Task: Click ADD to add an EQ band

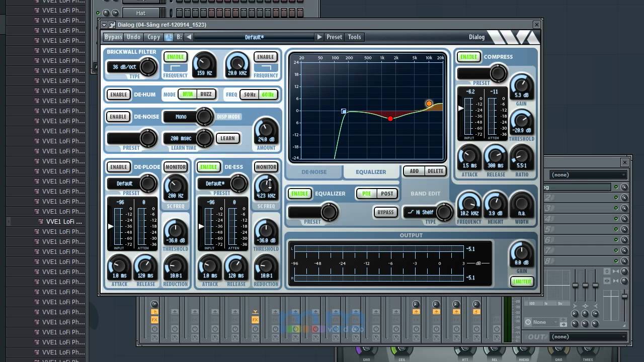Action: click(414, 171)
